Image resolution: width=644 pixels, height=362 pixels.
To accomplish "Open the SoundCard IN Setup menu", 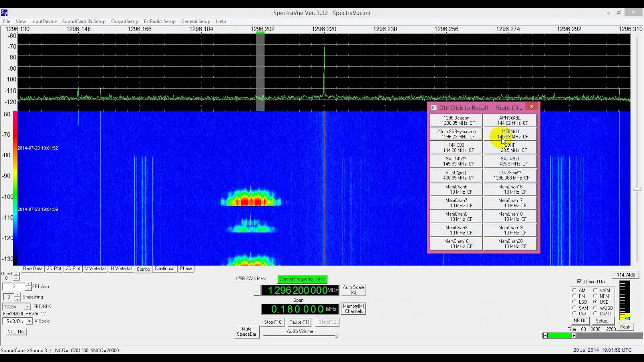I will 84,22.
